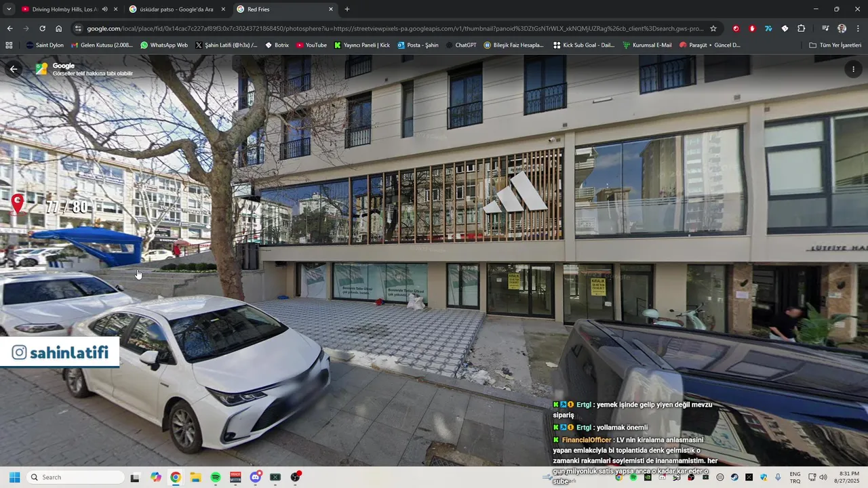The image size is (868, 488).
Task: Open Chrome's three-dot menu
Action: 858,28
